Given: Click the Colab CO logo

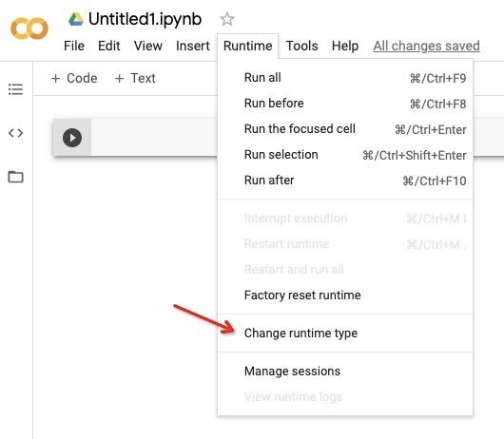Looking at the screenshot, I should tap(29, 29).
